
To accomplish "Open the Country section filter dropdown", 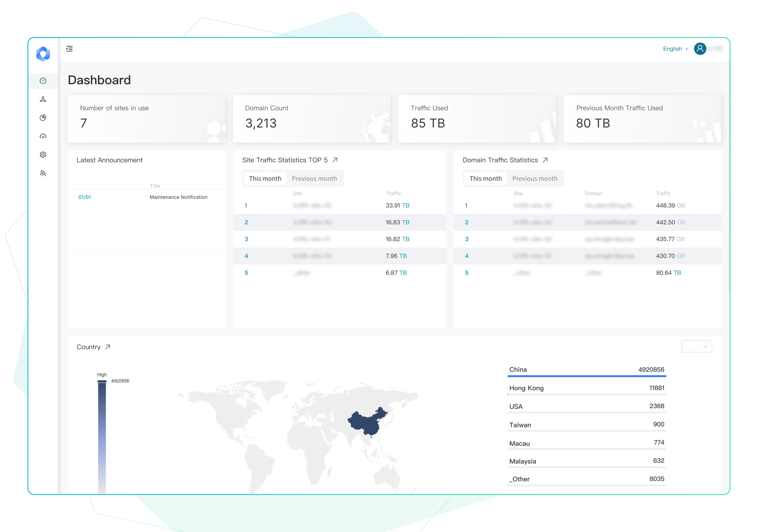I will click(697, 346).
